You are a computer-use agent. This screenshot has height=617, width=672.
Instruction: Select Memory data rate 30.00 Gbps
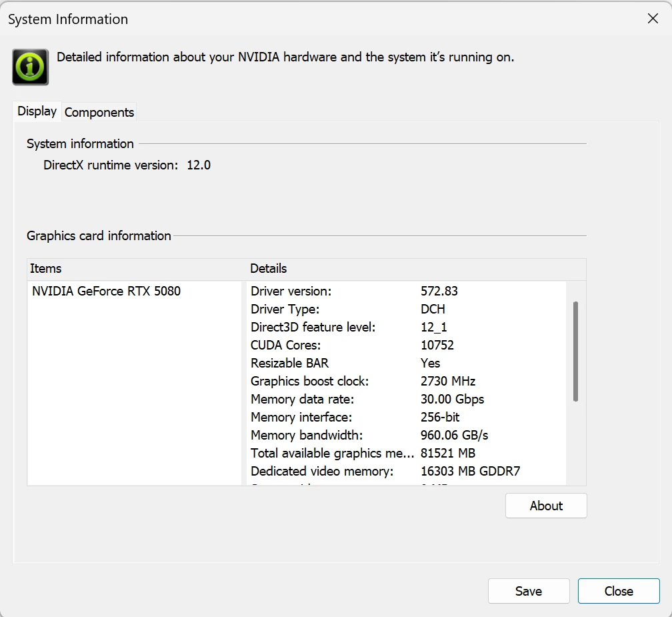(x=452, y=399)
